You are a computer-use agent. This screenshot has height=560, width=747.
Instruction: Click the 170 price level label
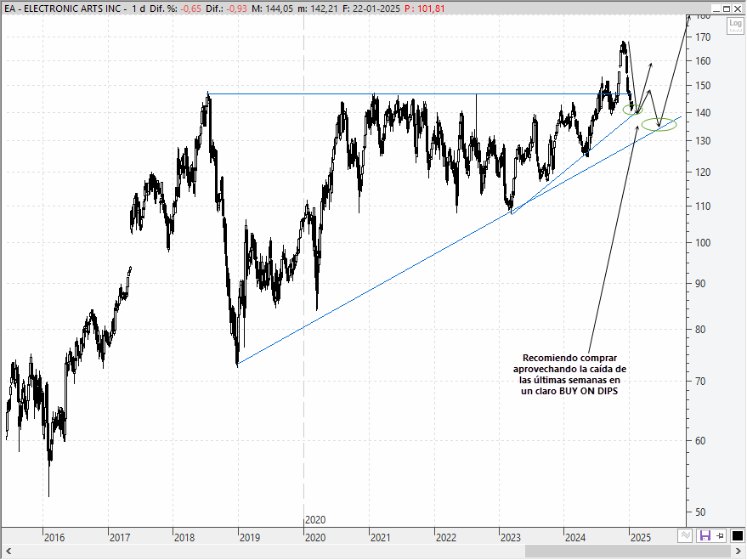point(703,37)
